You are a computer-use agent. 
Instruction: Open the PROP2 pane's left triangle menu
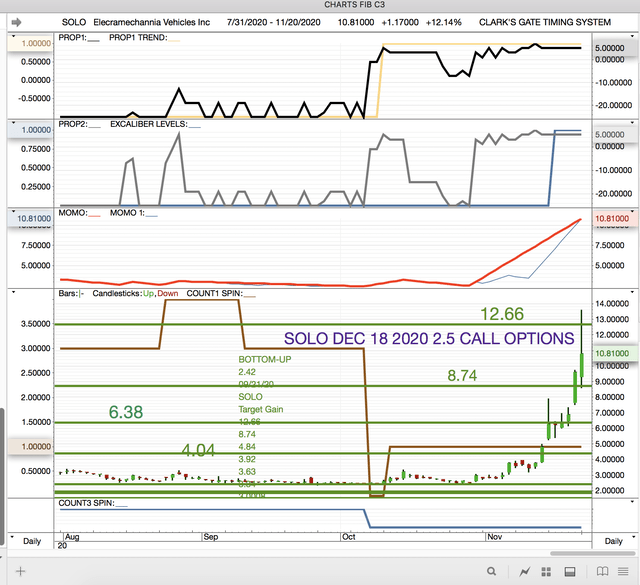tap(13, 123)
